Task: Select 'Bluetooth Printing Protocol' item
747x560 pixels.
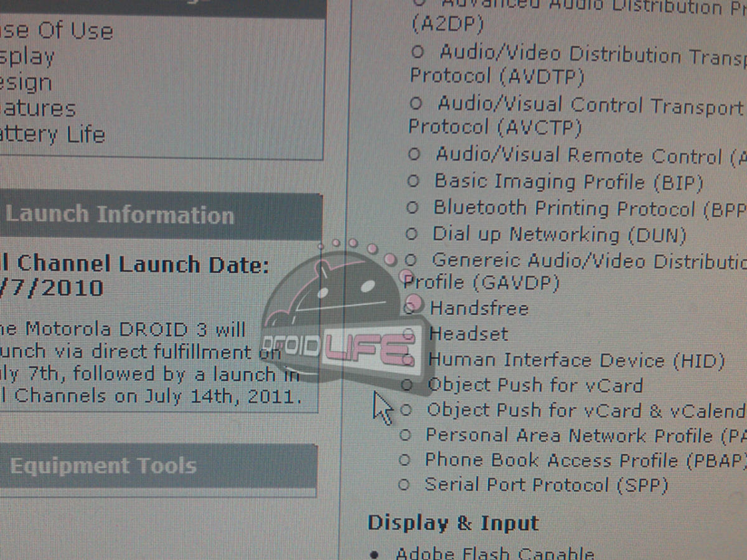Action: point(564,208)
